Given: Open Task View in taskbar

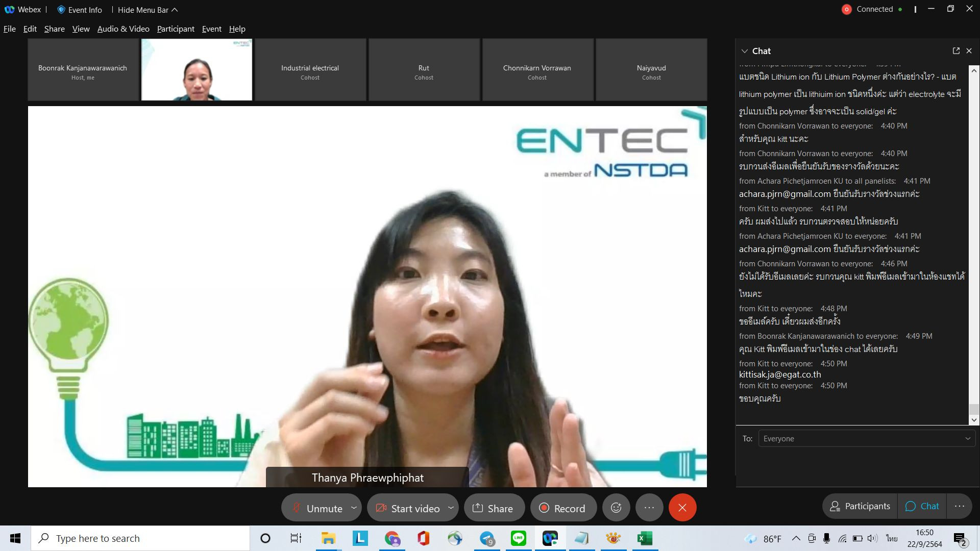Looking at the screenshot, I should [296, 538].
